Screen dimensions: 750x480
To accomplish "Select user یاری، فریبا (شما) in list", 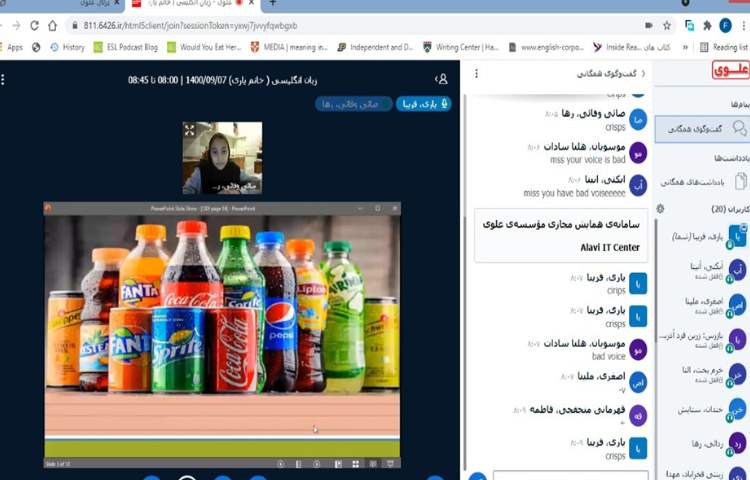I will click(706, 237).
